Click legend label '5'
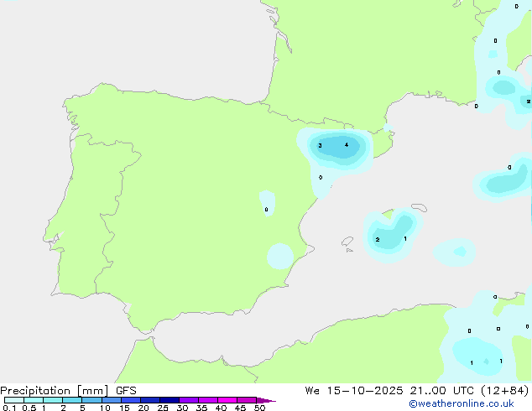Viewport: 532px width, 411px height. click(82, 408)
